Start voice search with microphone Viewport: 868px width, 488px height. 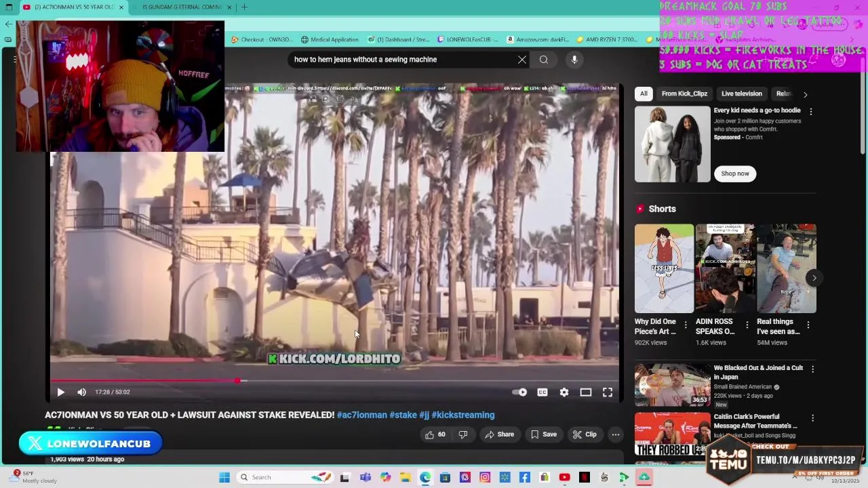pyautogui.click(x=574, y=60)
